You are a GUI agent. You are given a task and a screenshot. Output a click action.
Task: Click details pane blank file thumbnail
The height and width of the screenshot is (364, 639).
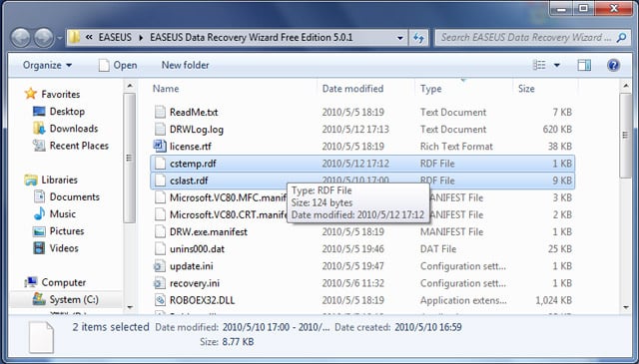41,337
